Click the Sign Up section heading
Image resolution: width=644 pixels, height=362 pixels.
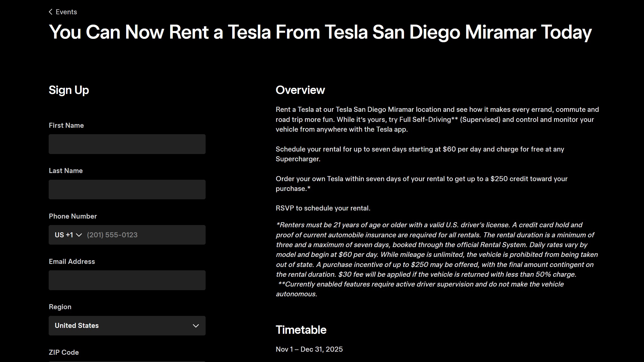(x=69, y=90)
